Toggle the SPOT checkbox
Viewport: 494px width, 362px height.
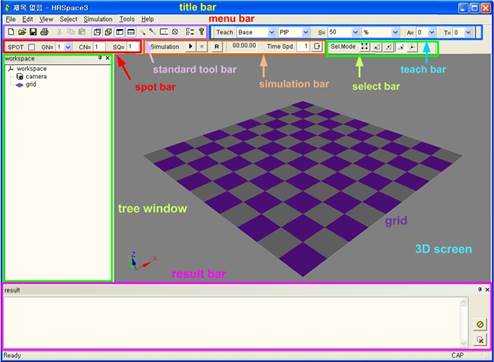click(x=32, y=47)
